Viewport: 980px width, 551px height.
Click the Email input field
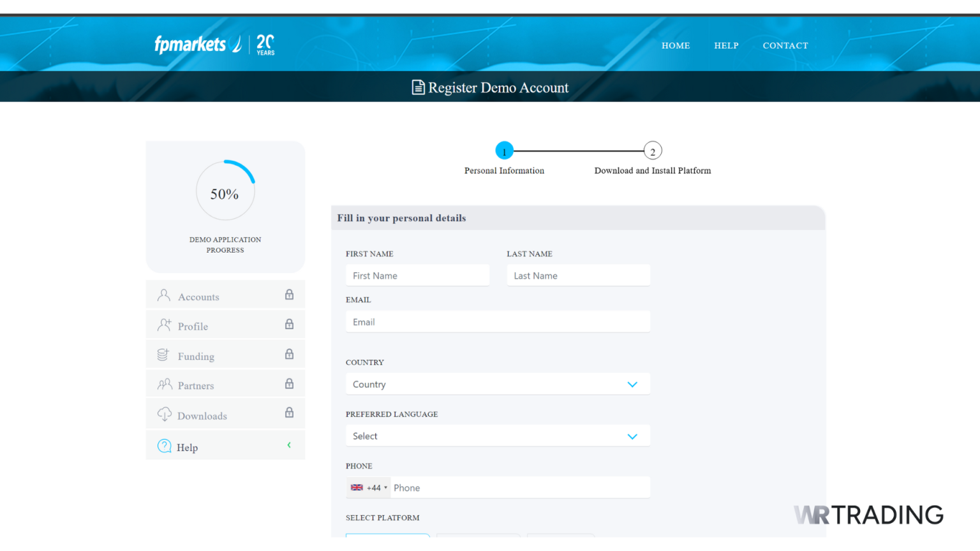[498, 322]
